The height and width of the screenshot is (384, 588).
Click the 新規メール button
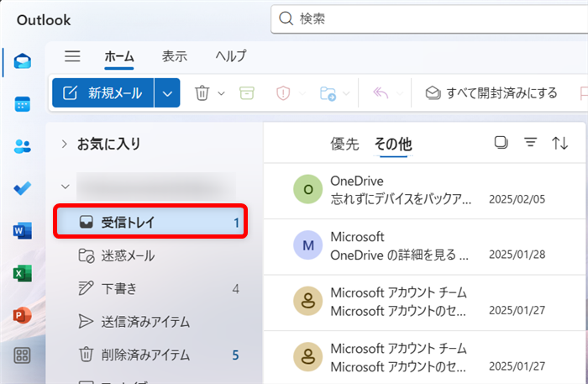pyautogui.click(x=103, y=93)
